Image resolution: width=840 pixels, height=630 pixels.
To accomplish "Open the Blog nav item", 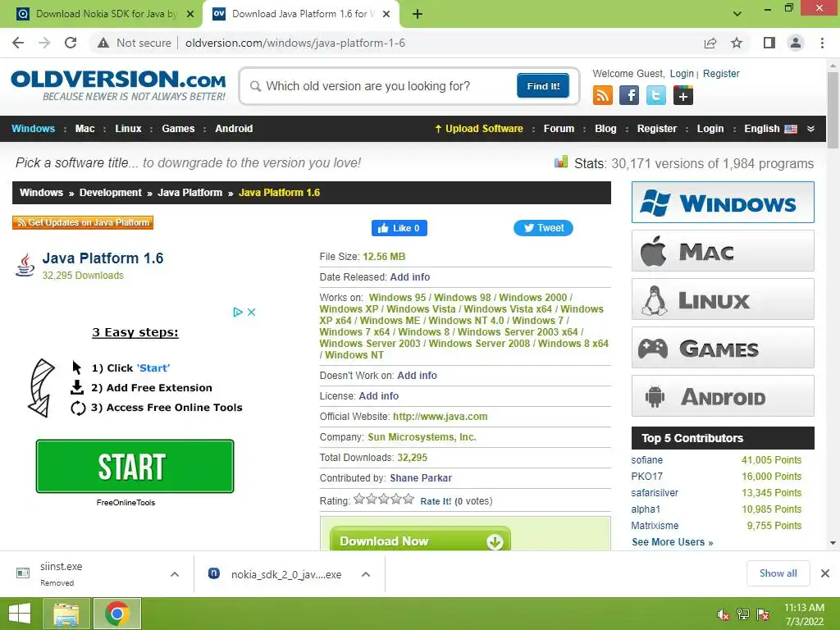I will pos(605,129).
